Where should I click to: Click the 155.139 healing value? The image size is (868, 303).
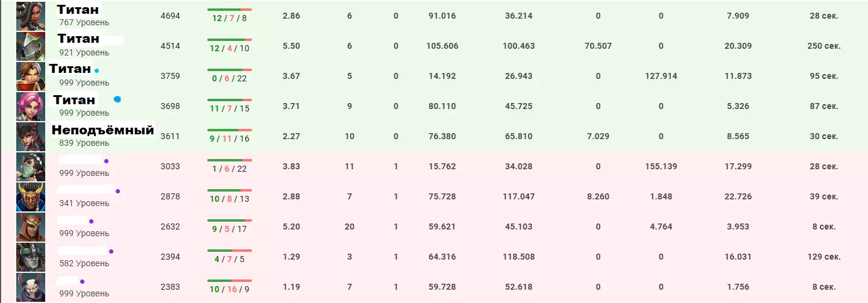661,167
